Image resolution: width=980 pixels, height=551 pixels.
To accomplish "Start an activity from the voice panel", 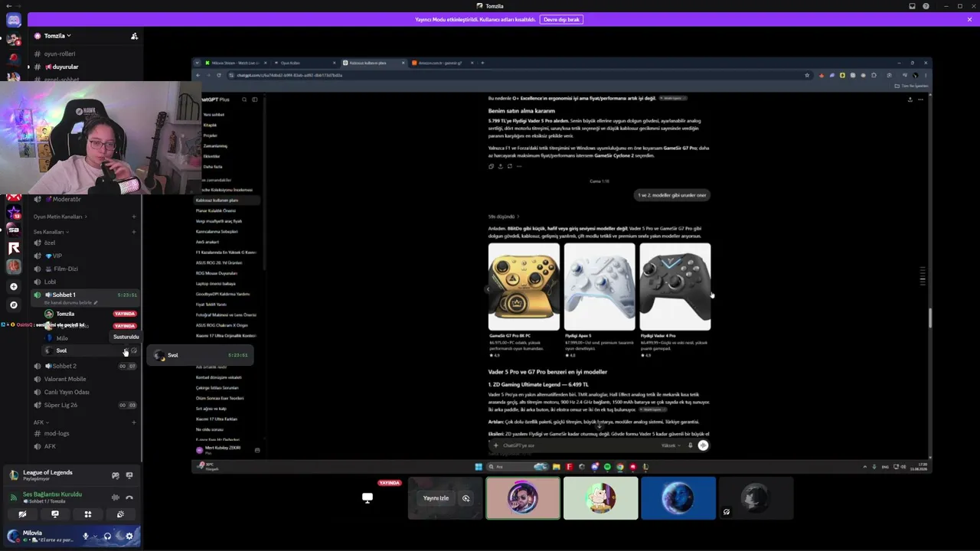I will (88, 514).
